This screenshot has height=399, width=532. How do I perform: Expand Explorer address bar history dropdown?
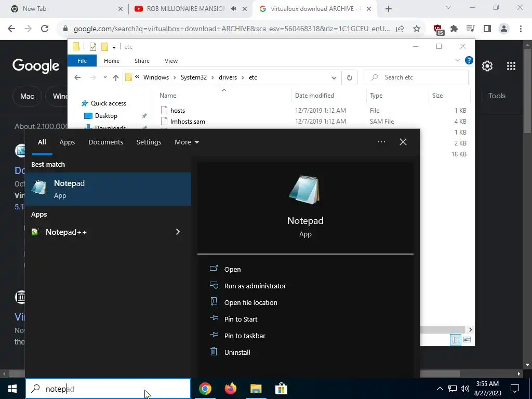tap(334, 78)
